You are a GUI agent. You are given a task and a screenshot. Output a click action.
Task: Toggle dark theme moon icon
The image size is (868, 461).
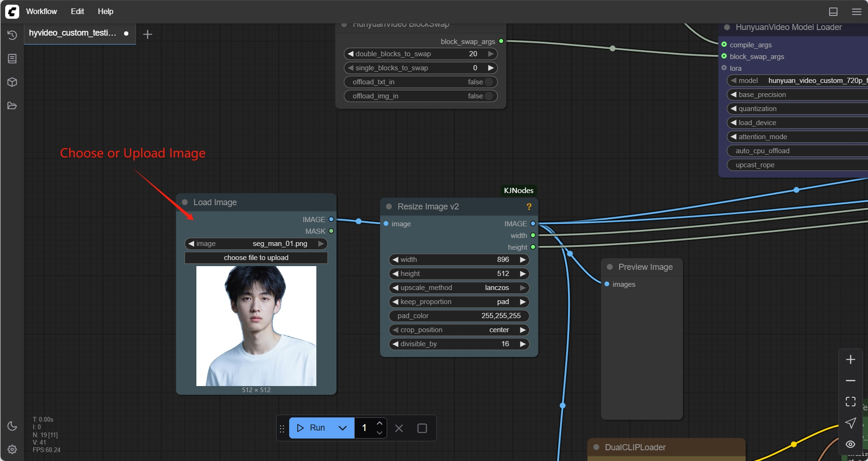12,426
